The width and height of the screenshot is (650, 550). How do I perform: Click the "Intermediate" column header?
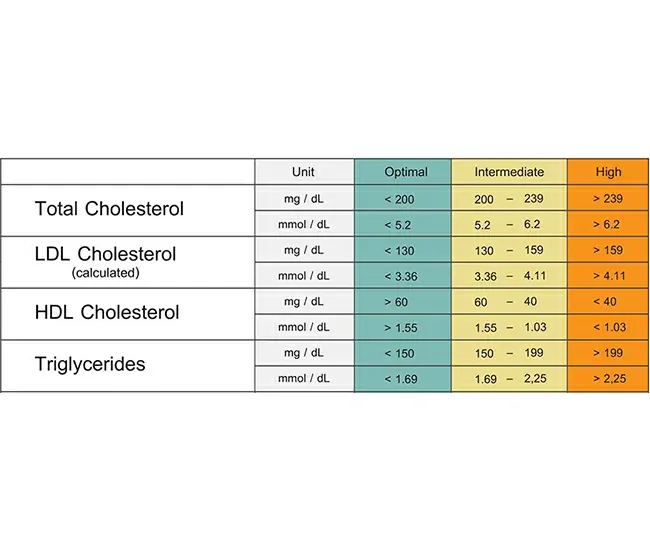point(509,172)
